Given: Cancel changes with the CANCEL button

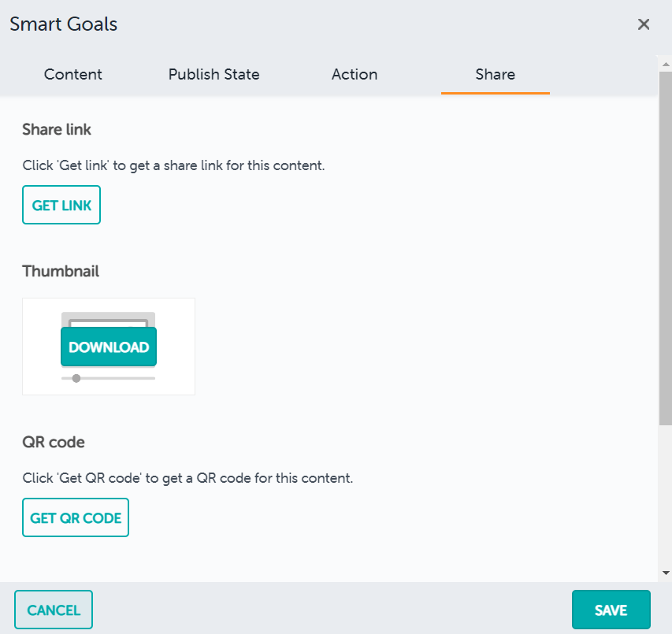Looking at the screenshot, I should point(54,610).
